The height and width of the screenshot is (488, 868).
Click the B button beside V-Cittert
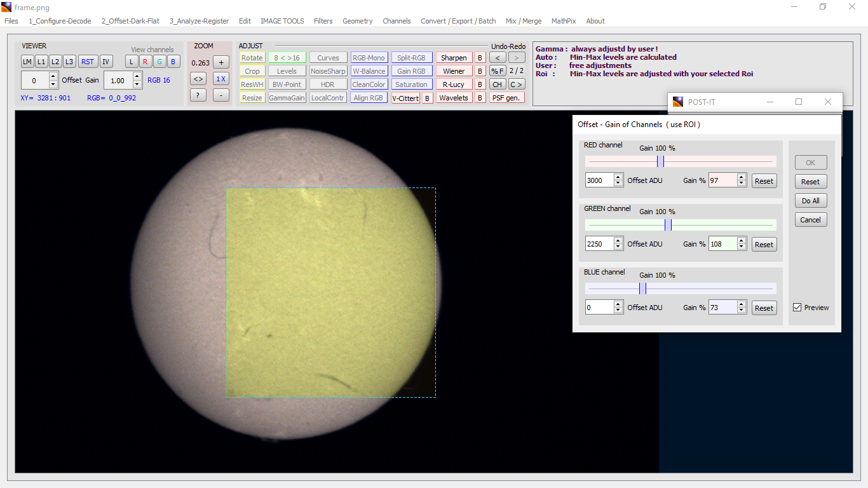click(428, 98)
